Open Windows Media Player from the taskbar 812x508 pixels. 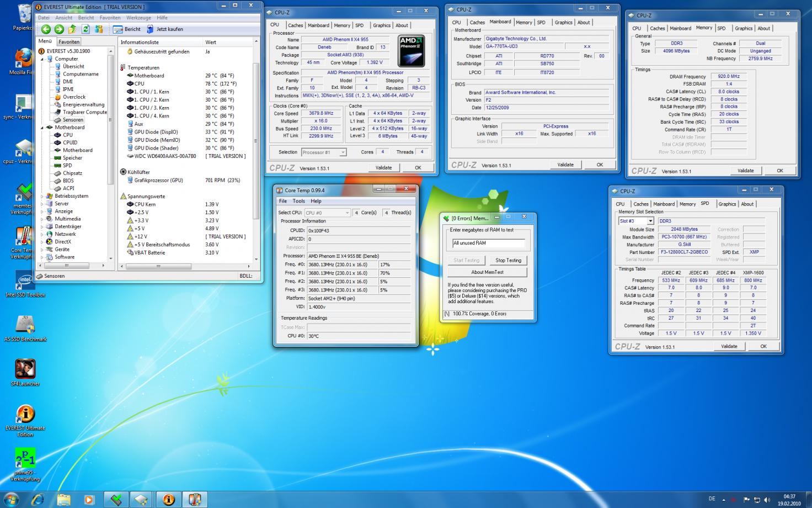[89, 500]
